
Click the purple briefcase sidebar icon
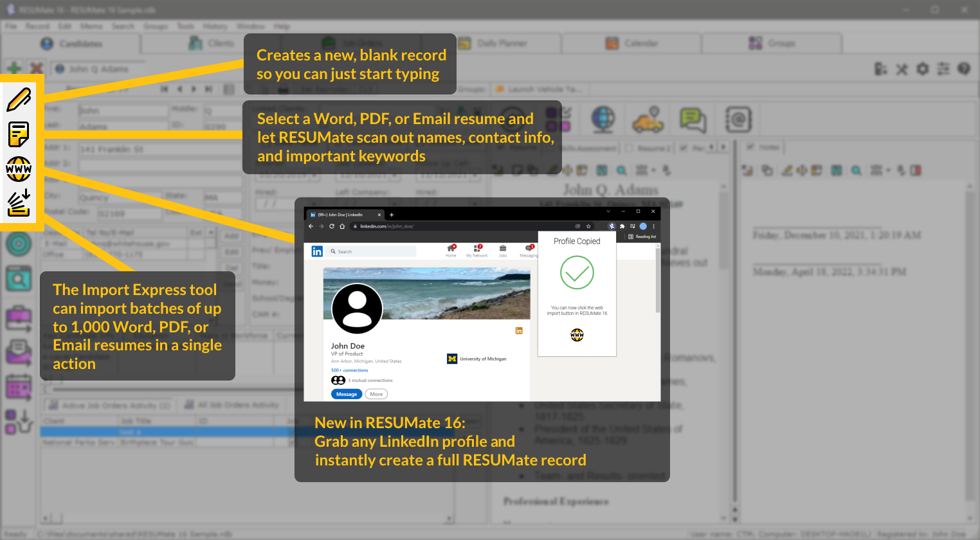coord(19,318)
